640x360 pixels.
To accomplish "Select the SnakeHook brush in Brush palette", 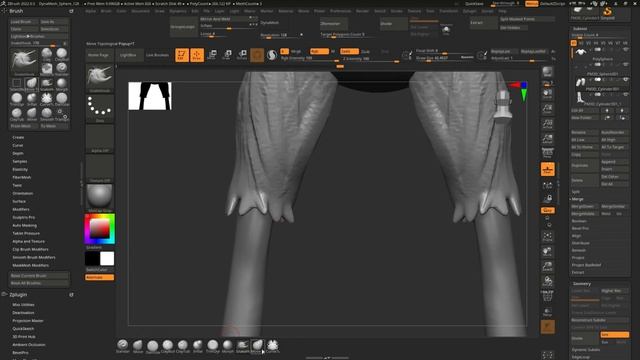I will [47, 84].
